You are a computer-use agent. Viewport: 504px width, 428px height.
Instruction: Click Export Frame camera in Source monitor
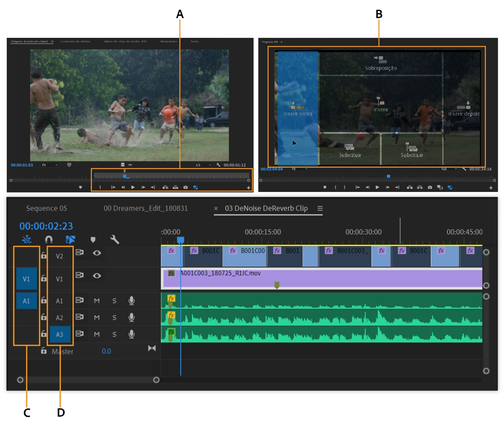[186, 187]
